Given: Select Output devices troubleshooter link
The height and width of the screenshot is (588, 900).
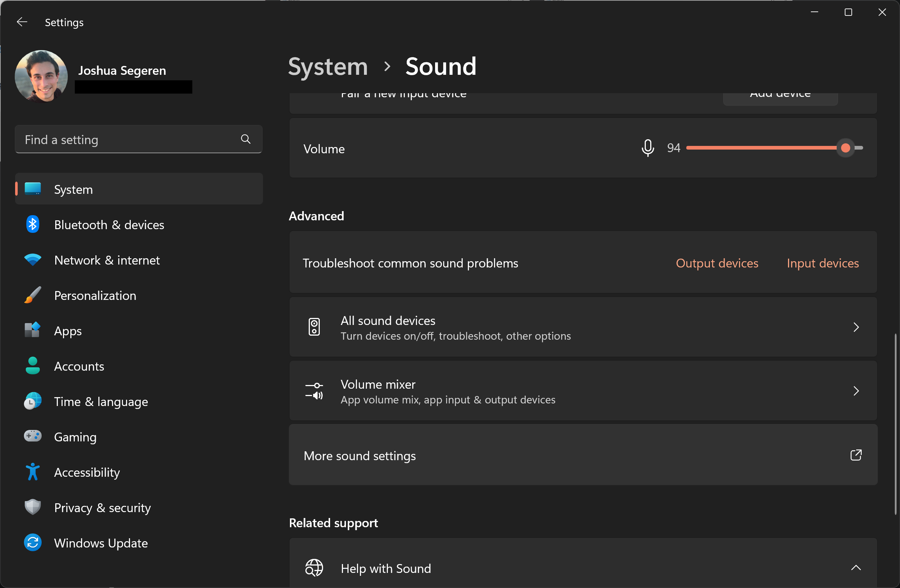Looking at the screenshot, I should click(716, 263).
